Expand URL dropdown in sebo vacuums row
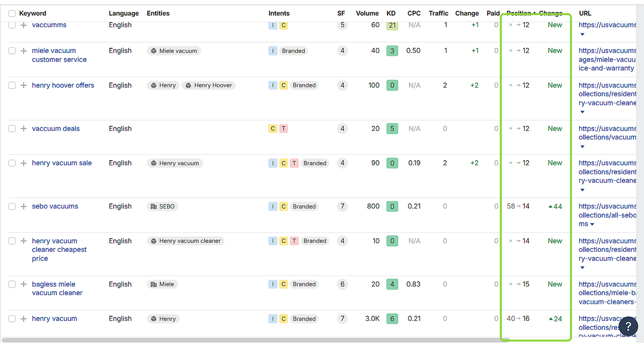Viewport: 644px width, 343px height. coord(593,225)
